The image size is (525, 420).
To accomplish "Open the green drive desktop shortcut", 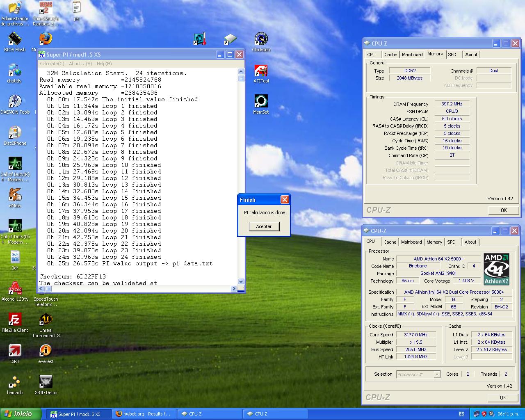I will pos(230,39).
